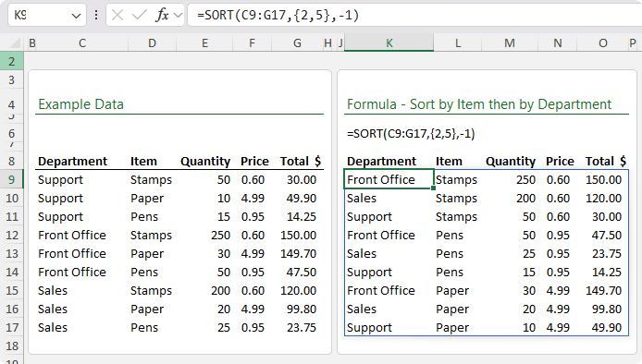Click the Select All corner triangle

click(15, 43)
